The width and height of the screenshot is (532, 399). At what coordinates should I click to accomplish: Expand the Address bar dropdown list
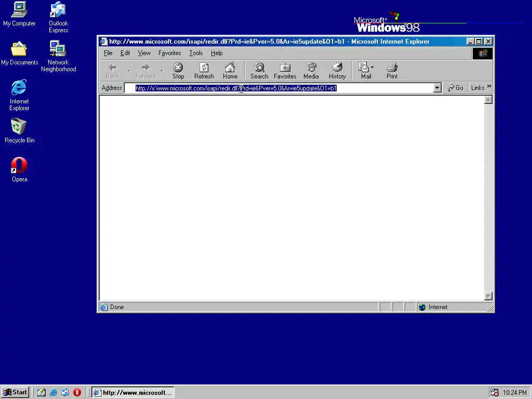[437, 88]
